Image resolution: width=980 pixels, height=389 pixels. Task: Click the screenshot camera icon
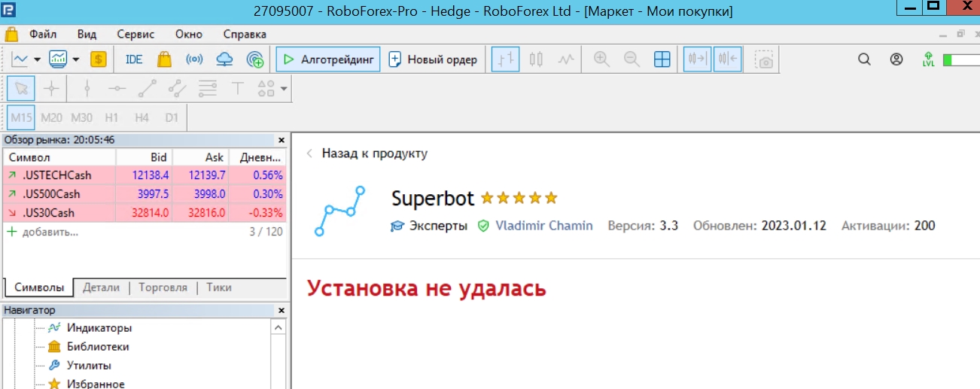(765, 60)
